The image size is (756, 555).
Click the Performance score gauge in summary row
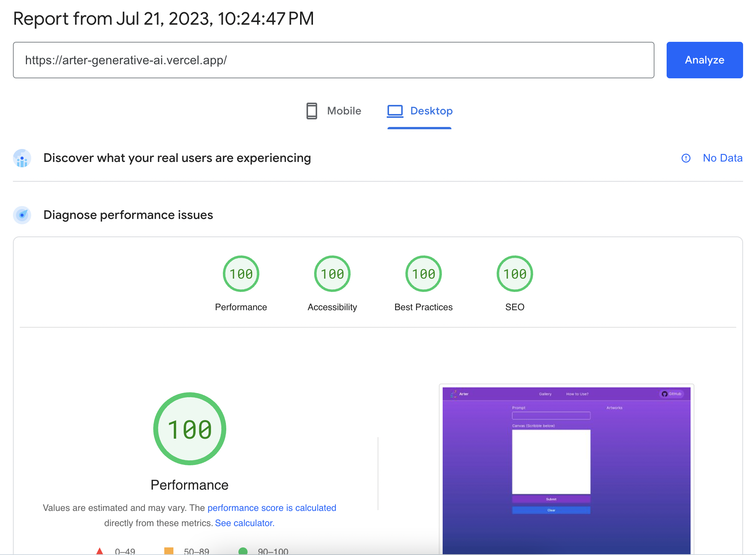(241, 274)
